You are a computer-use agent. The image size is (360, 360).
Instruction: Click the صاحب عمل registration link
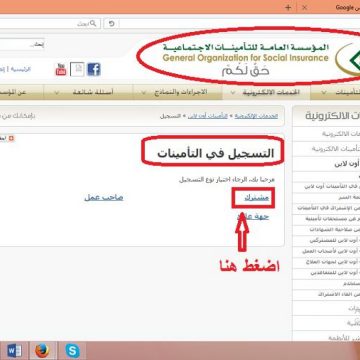tap(104, 197)
